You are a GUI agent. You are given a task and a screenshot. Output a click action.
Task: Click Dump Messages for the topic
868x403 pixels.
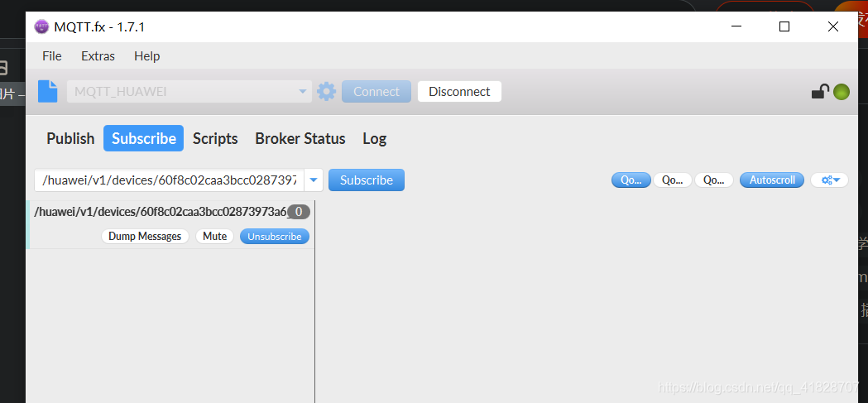145,237
